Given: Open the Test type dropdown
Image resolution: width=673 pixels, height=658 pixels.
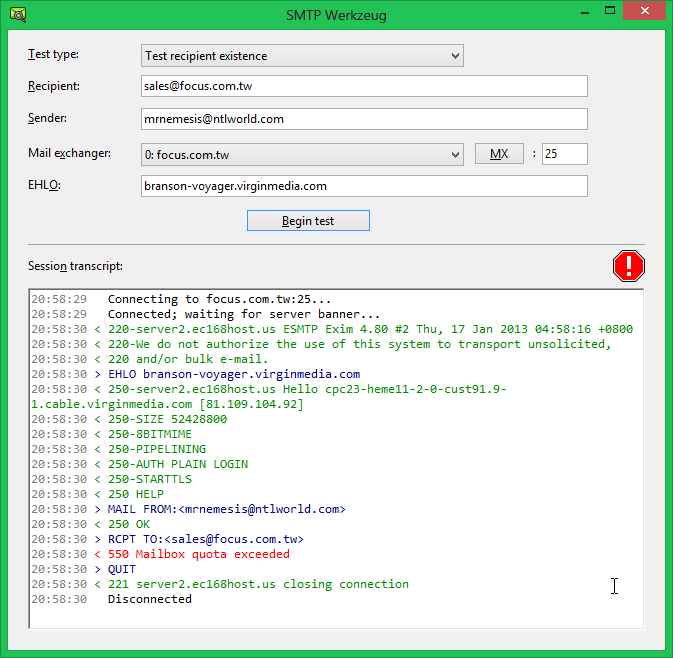Looking at the screenshot, I should [x=302, y=55].
